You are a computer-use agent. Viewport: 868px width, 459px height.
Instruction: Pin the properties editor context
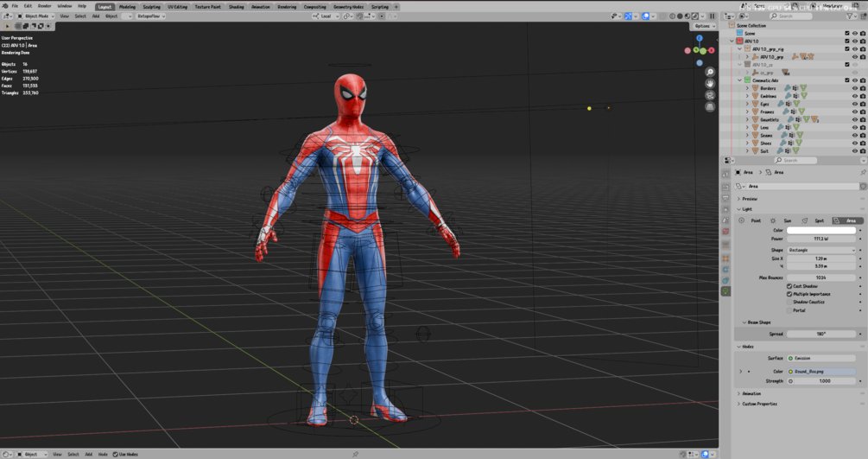point(862,172)
